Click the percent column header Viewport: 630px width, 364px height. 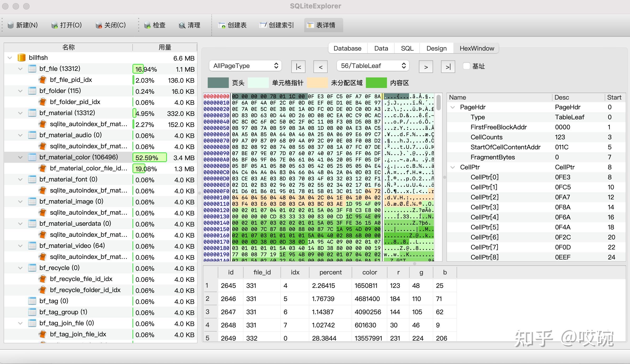tap(331, 272)
